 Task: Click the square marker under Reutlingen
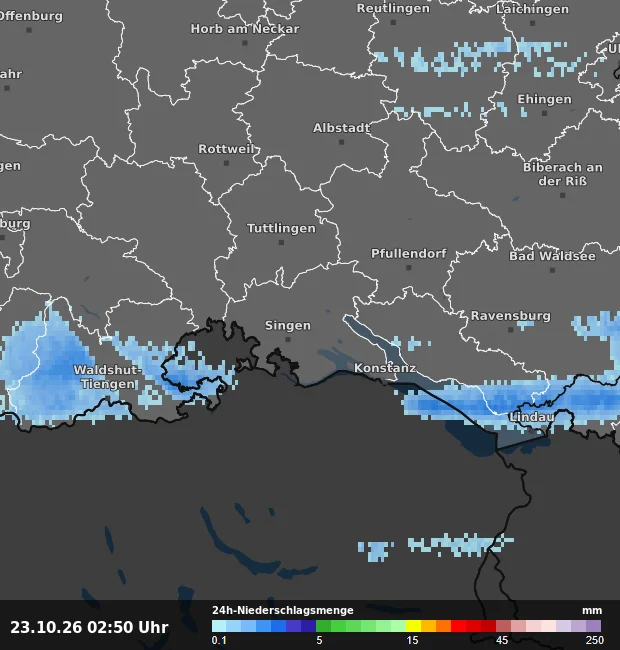[393, 22]
